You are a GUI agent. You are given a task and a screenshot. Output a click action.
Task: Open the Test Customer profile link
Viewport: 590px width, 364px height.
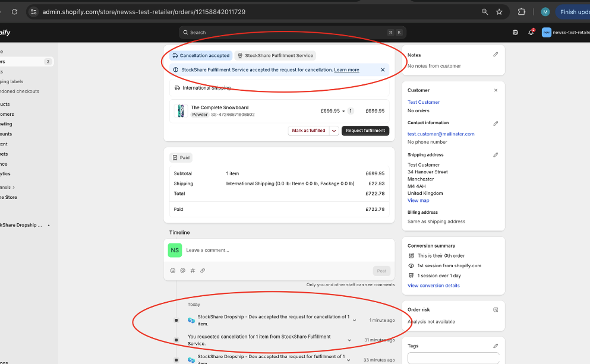click(x=424, y=102)
